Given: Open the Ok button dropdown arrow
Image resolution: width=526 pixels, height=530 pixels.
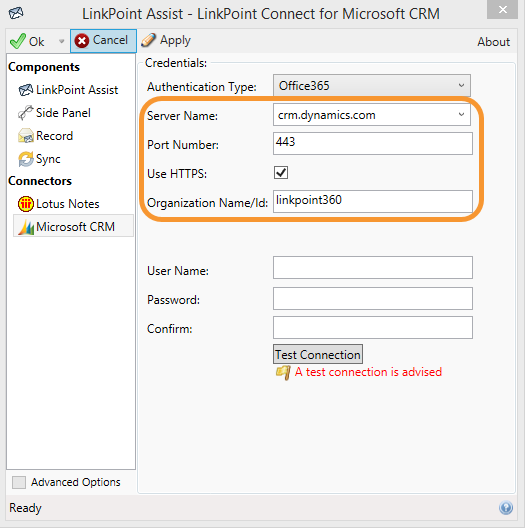Looking at the screenshot, I should (x=62, y=42).
